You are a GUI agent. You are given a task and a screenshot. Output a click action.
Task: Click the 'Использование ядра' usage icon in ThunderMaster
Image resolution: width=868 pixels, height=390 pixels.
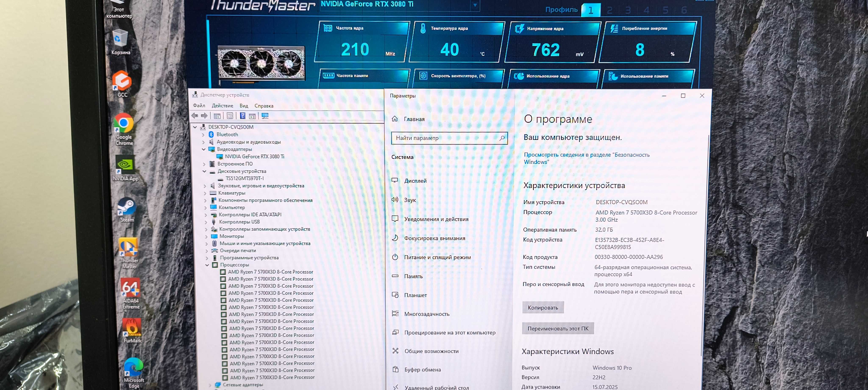[x=519, y=76]
